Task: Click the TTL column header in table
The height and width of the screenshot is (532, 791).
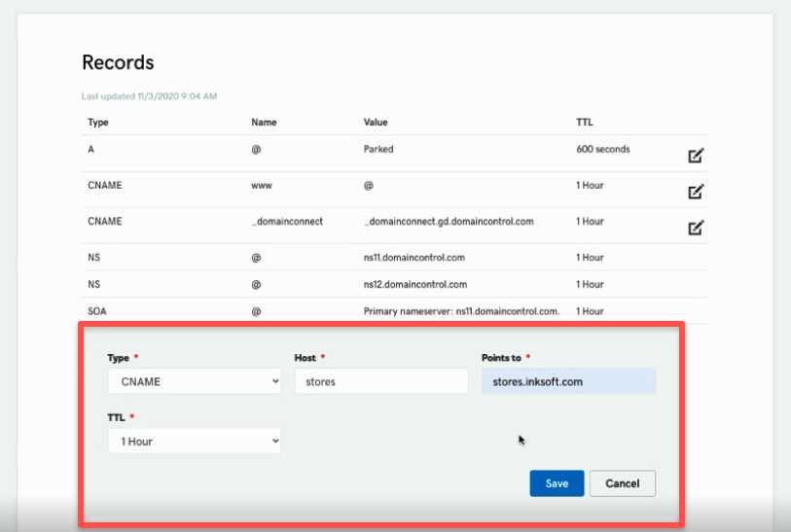Action: (x=584, y=123)
